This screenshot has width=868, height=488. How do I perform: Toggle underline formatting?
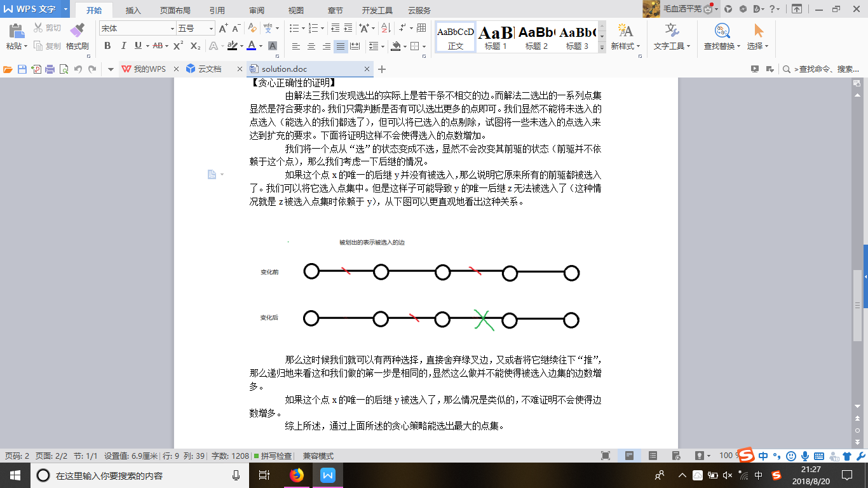[x=138, y=46]
